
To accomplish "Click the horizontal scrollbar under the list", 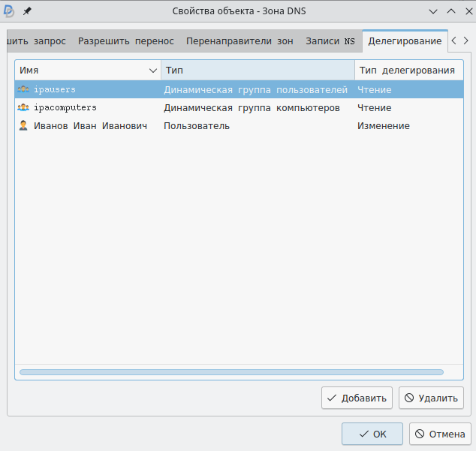I will click(231, 371).
